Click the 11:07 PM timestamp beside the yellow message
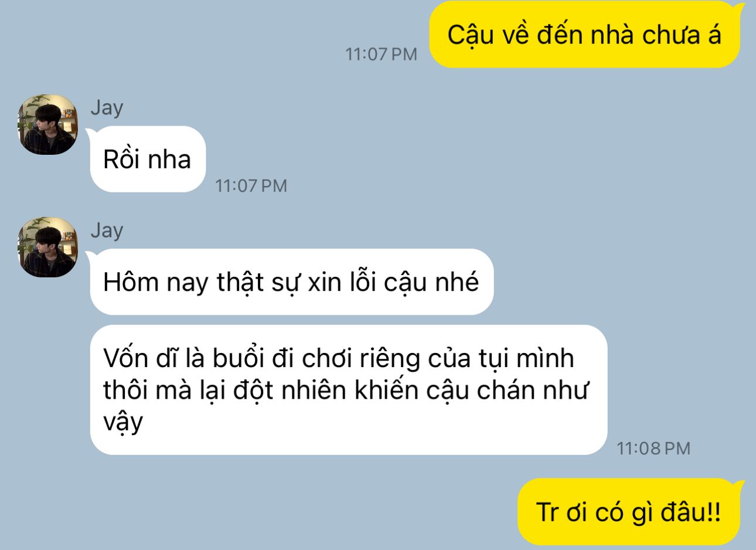Screen dimensions: 756x550 [381, 54]
